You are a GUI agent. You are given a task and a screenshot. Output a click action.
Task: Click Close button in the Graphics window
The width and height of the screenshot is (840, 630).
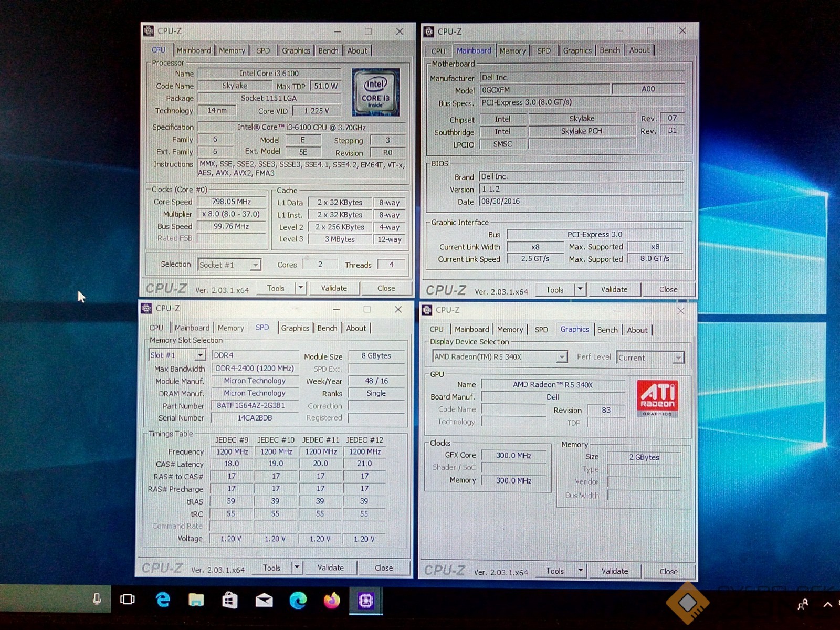tap(668, 571)
